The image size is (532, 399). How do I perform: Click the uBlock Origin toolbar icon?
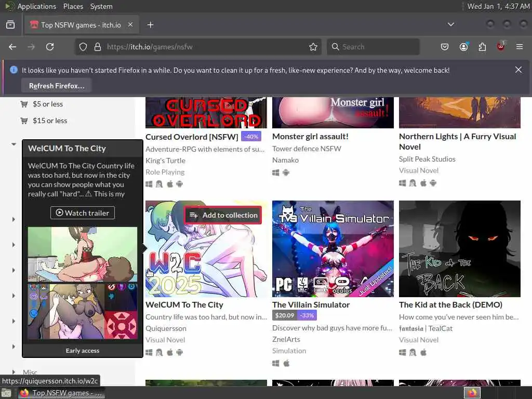(x=501, y=46)
